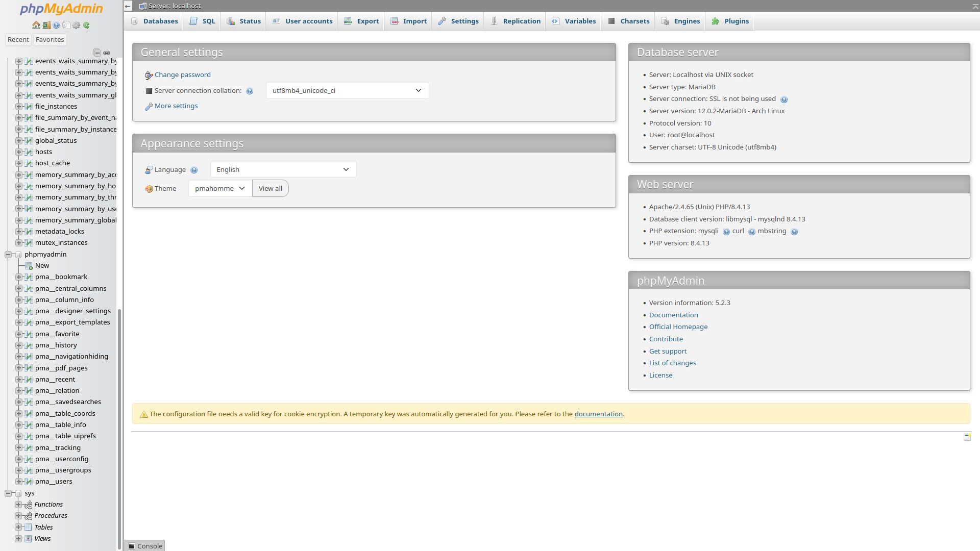
Task: Select the Favorites tab in the navigation panel
Action: (50, 39)
